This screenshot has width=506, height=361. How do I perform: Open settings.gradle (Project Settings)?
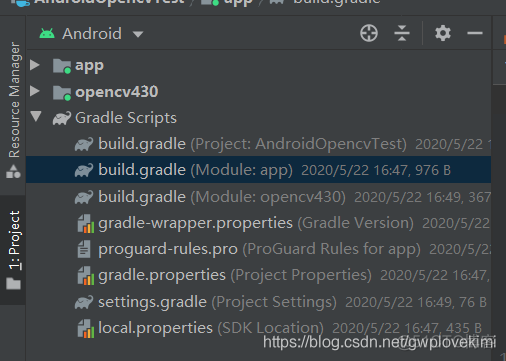pos(258,302)
